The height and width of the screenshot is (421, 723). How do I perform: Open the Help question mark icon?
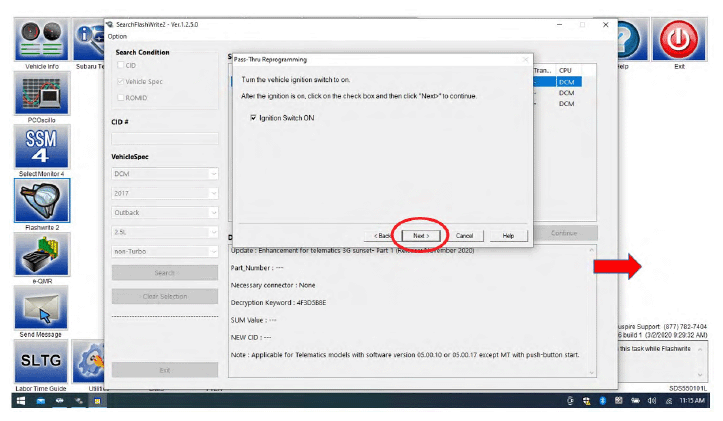(633, 40)
